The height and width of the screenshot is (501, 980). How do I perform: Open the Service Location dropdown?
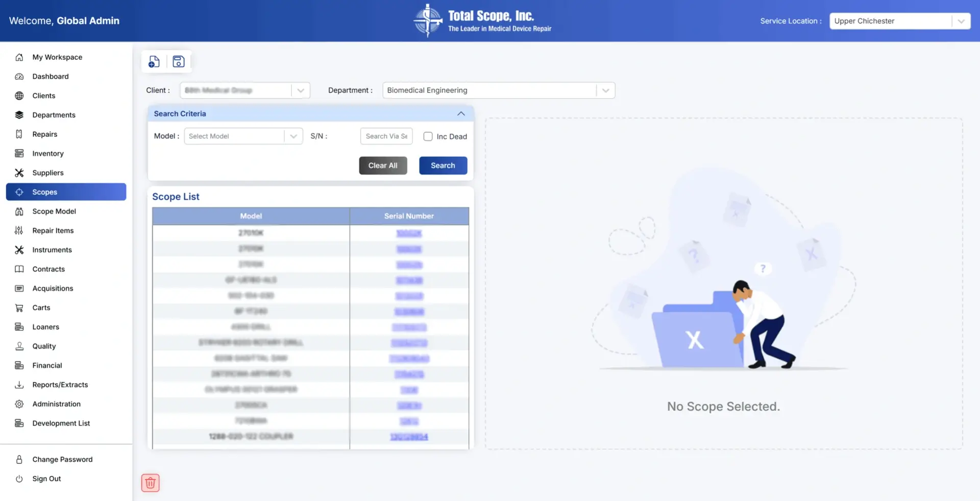click(x=961, y=21)
